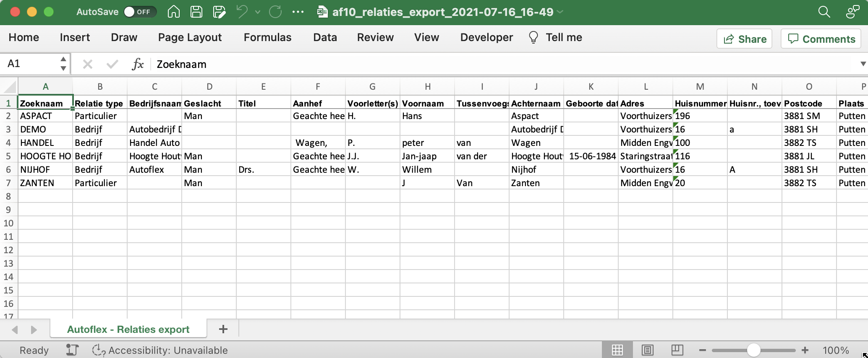Click the Home icon in title bar

click(x=173, y=12)
